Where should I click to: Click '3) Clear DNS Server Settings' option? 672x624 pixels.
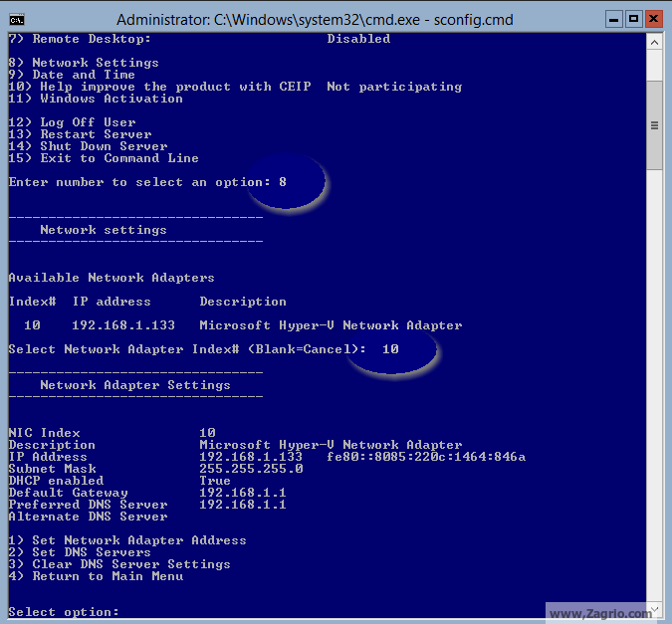119,564
